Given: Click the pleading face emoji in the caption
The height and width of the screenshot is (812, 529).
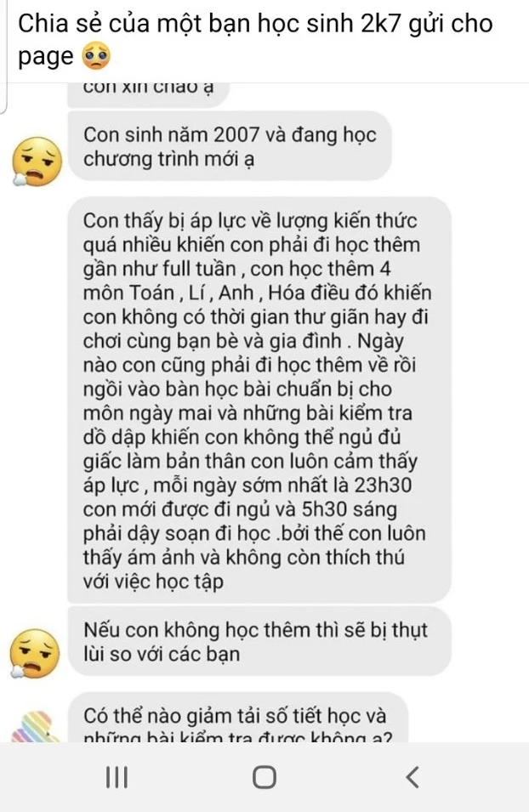Looking at the screenshot, I should click(96, 56).
